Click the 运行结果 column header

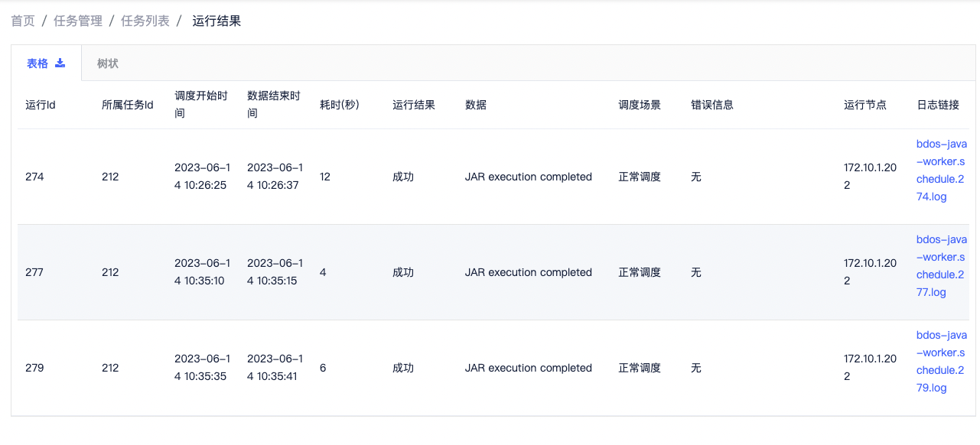(x=414, y=106)
